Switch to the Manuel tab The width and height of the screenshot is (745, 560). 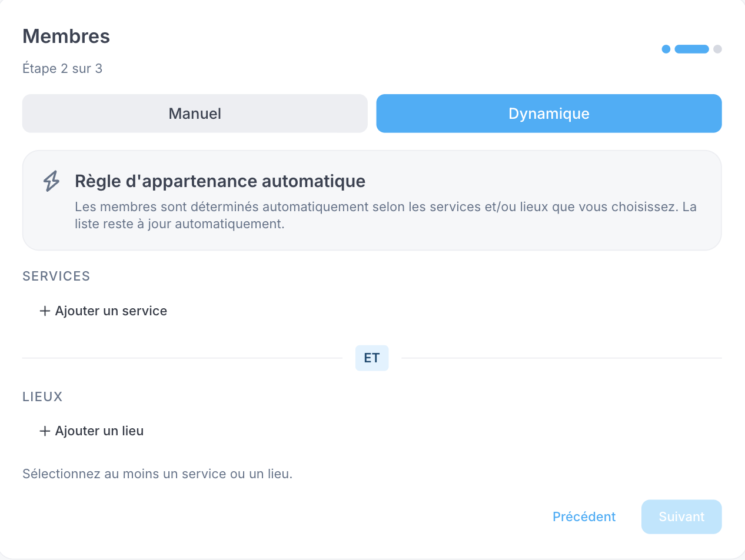[195, 114]
